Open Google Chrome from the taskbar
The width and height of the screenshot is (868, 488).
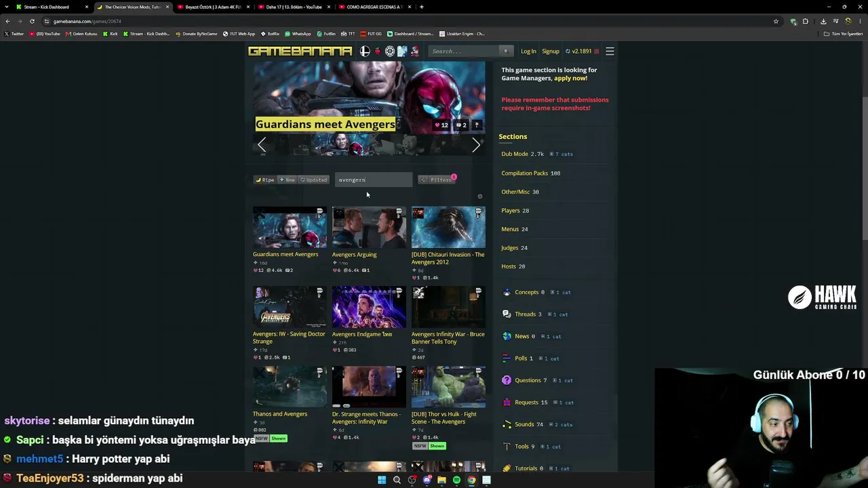pyautogui.click(x=471, y=480)
